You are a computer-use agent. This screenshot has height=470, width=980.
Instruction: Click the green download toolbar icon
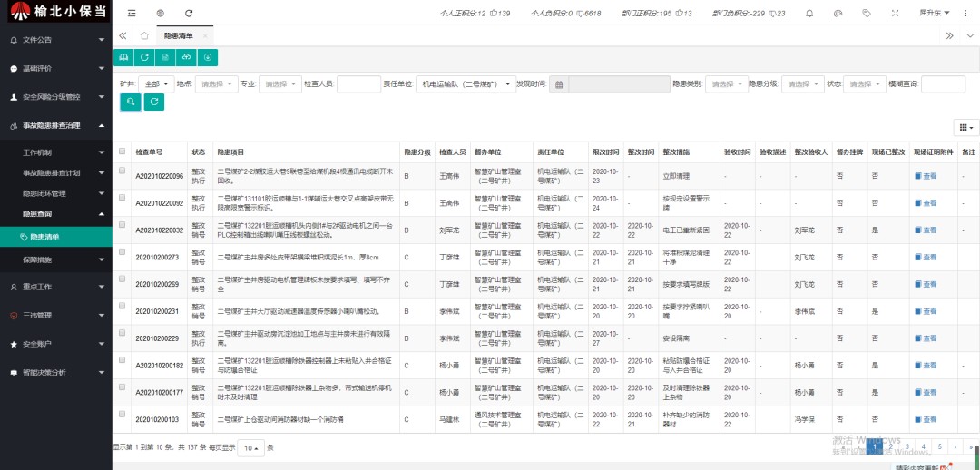coord(208,57)
